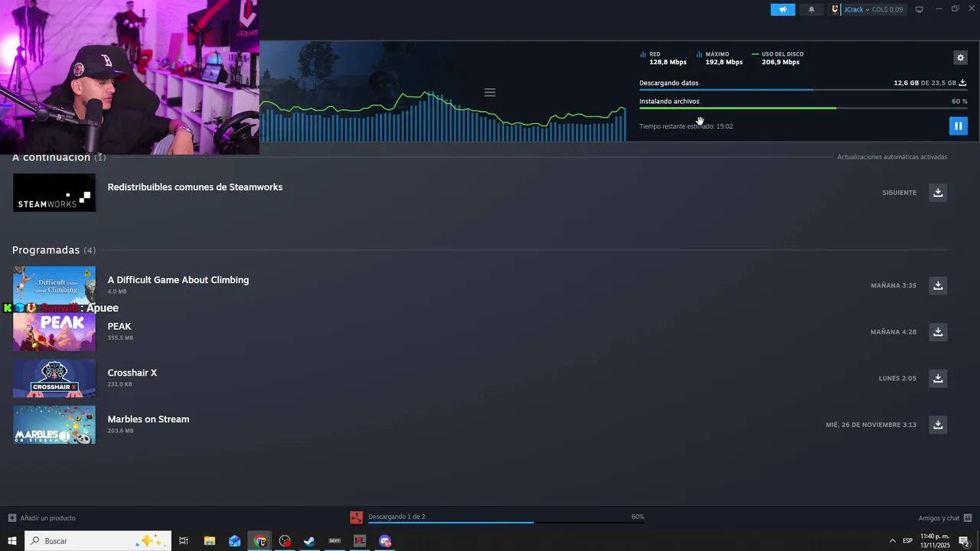Click MAÑANA 4:28 schedule time
The height and width of the screenshot is (551, 980).
tap(893, 332)
